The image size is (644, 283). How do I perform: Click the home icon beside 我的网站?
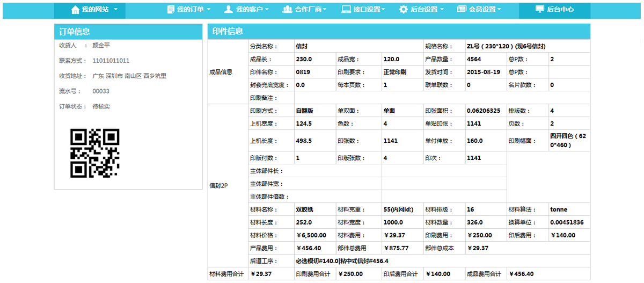(x=75, y=10)
